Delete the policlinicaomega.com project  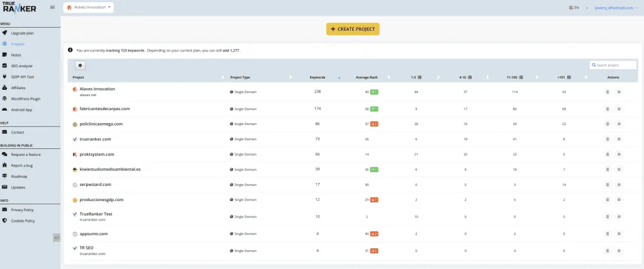[x=608, y=124]
